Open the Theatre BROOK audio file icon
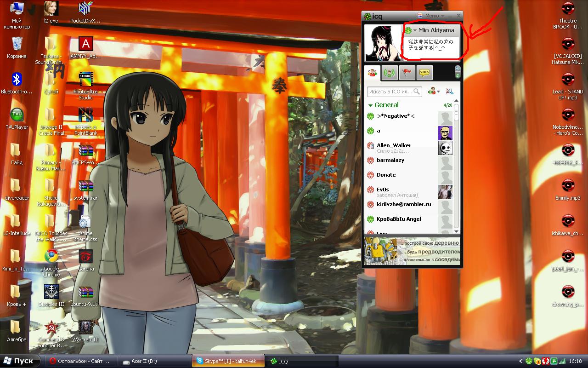The image size is (588, 368). tap(568, 15)
